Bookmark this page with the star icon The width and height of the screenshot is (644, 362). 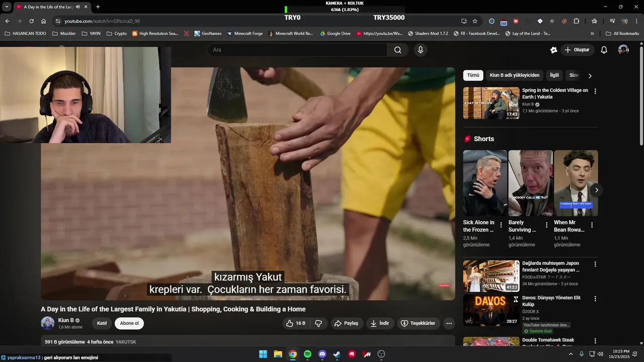475,21
